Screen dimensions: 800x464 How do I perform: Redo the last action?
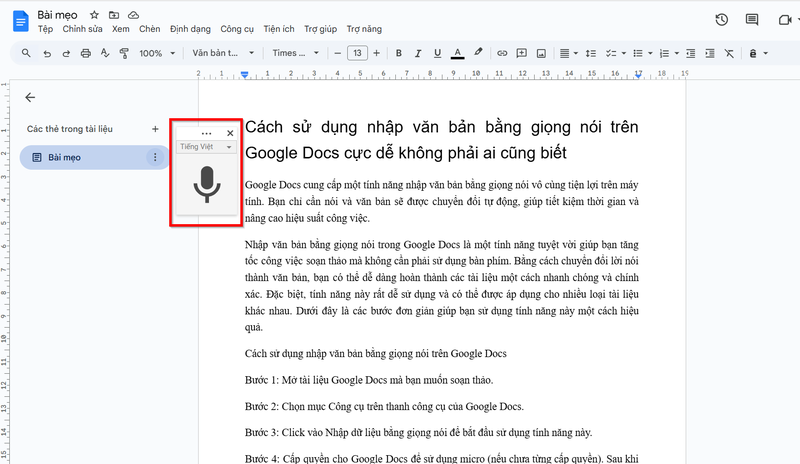(x=66, y=53)
